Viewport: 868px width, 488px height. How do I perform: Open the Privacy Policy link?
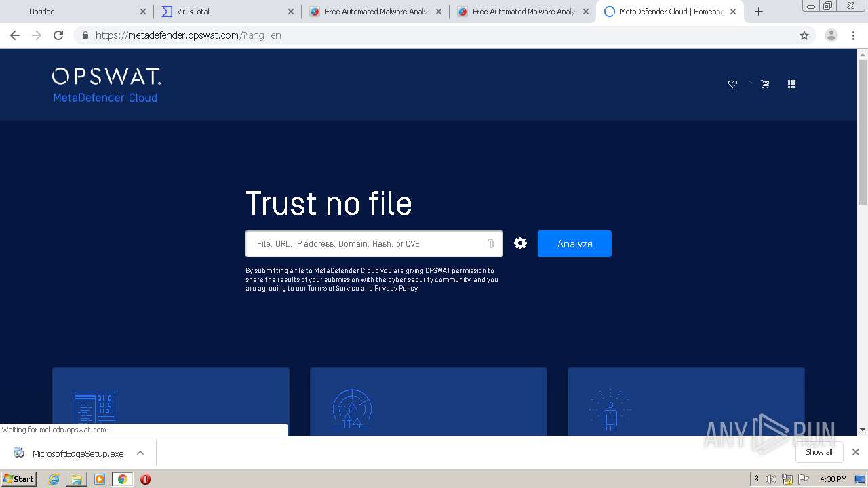pos(396,288)
